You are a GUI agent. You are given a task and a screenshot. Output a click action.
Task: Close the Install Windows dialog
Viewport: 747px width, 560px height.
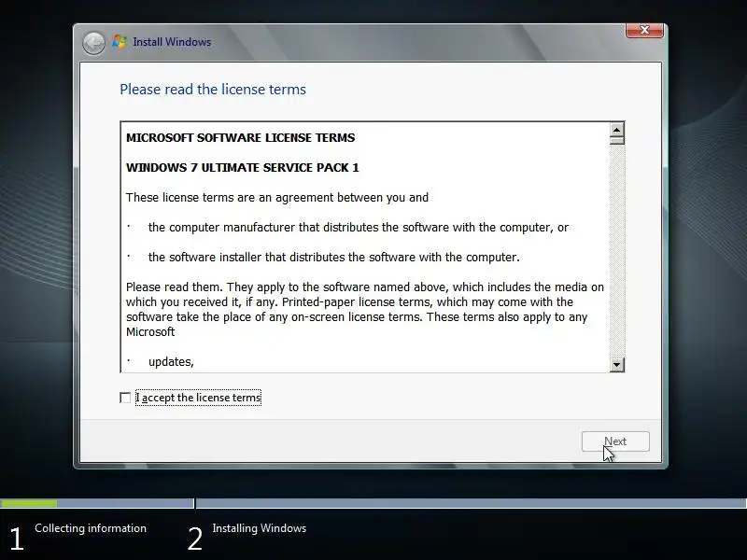point(644,30)
